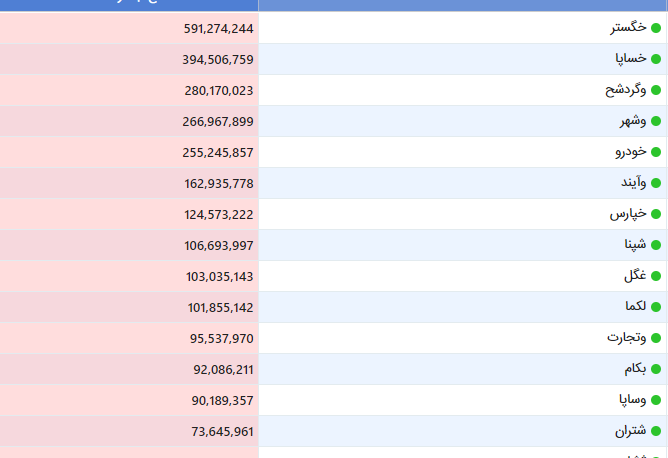Open the لکما symbol

tap(636, 306)
